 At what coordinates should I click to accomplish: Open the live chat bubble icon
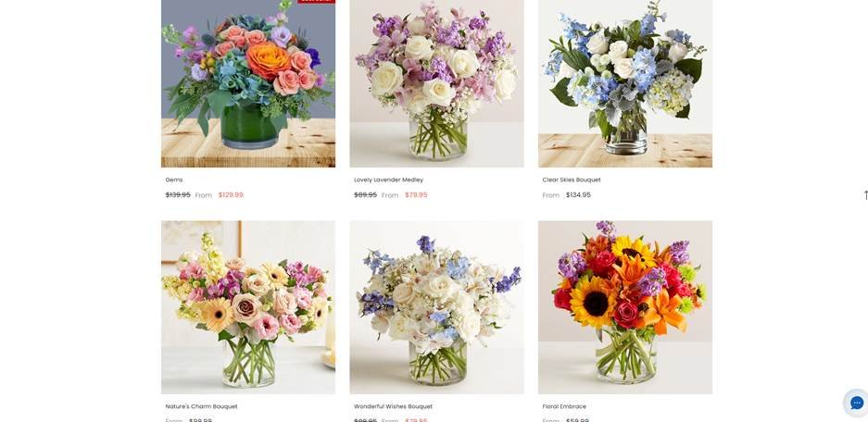(x=856, y=402)
